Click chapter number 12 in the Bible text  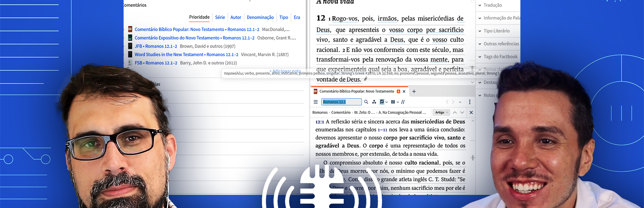point(321,18)
